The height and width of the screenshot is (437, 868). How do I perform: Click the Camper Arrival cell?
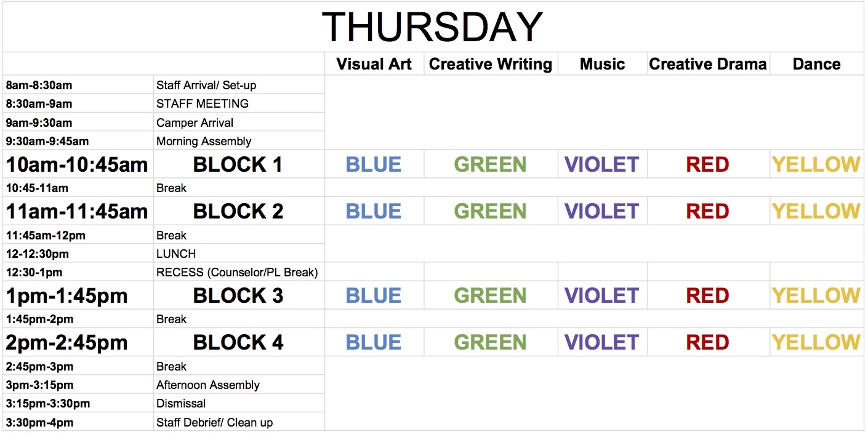pyautogui.click(x=195, y=122)
